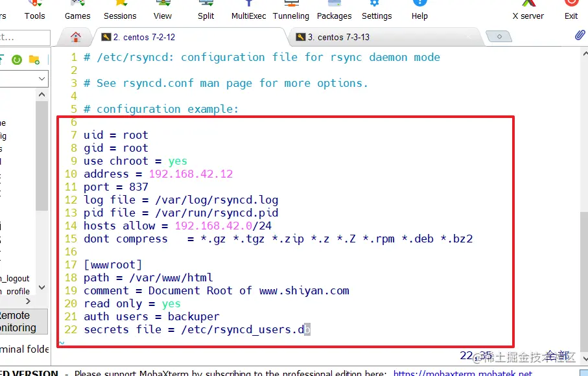Start the X server
Screen dimensions: 588x376
528,10
